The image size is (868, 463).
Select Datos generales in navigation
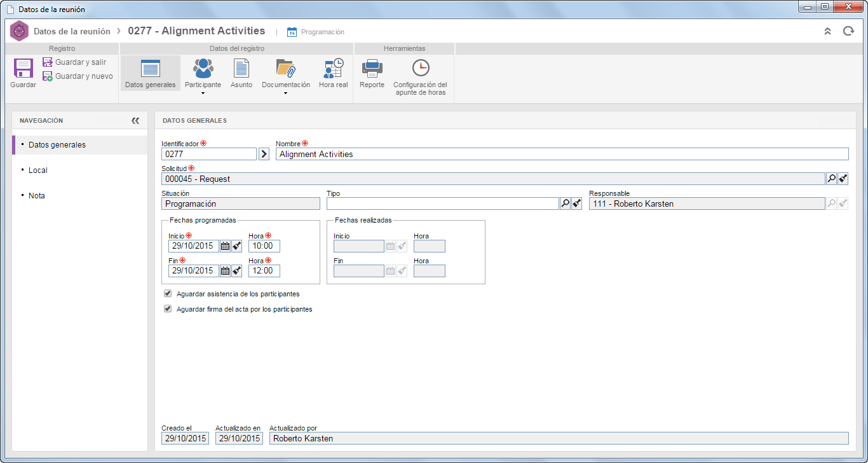click(x=80, y=145)
